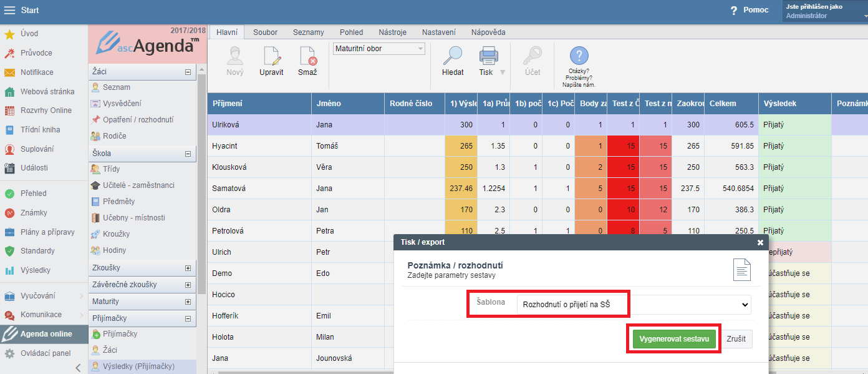Open the hamburger menu next to Start
Viewport: 868px width, 374px height.
(10, 11)
